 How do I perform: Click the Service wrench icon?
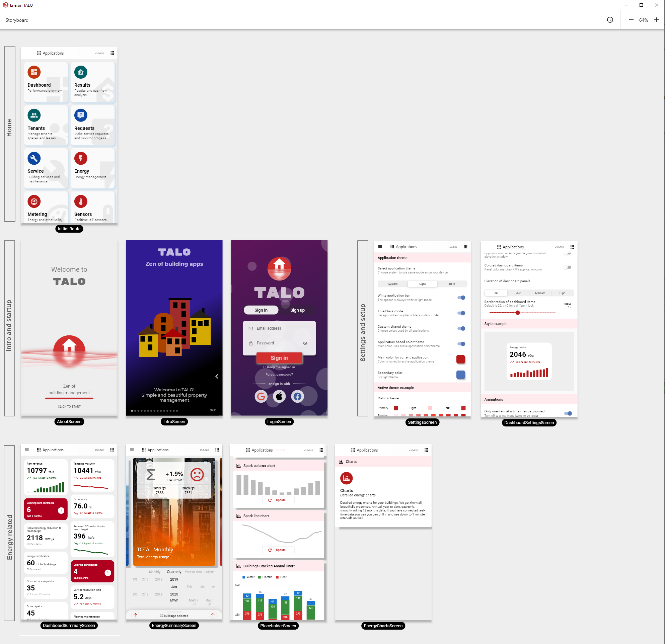pyautogui.click(x=34, y=158)
